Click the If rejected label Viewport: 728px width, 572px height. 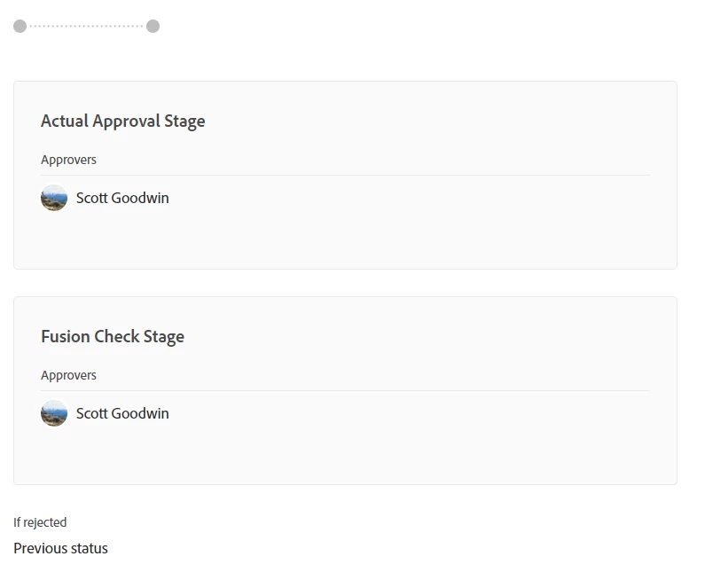pyautogui.click(x=40, y=522)
